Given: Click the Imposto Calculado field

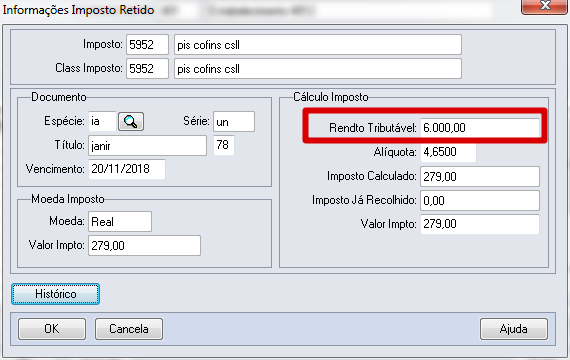Looking at the screenshot, I should click(480, 177).
